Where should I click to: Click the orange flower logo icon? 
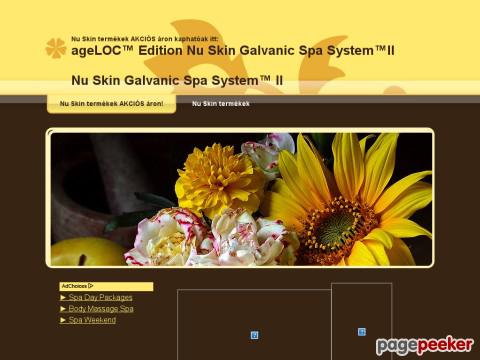point(56,48)
